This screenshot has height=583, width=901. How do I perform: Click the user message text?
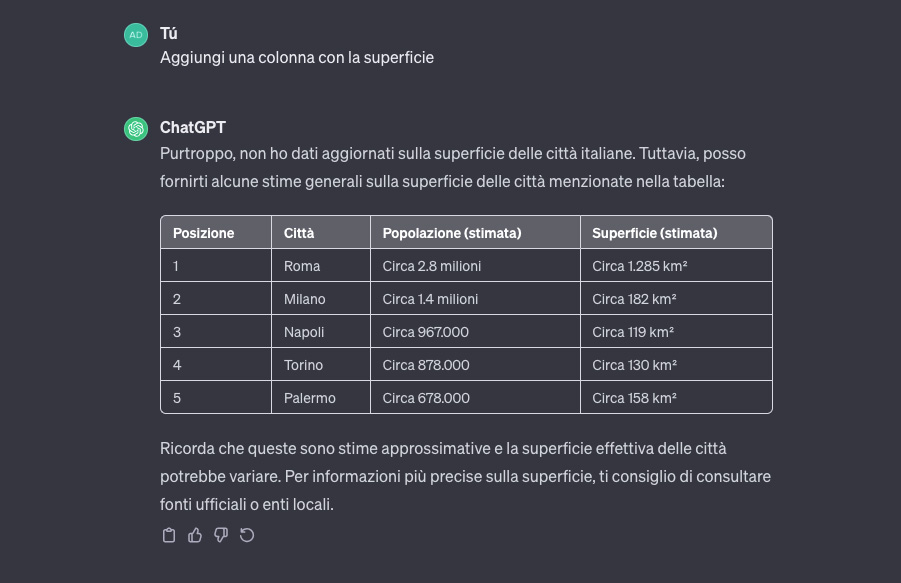pyautogui.click(x=297, y=58)
